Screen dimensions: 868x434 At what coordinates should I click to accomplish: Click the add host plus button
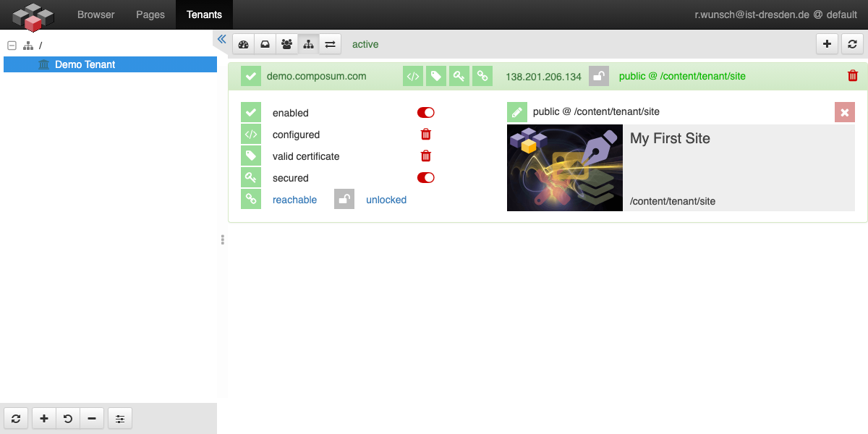(x=827, y=44)
